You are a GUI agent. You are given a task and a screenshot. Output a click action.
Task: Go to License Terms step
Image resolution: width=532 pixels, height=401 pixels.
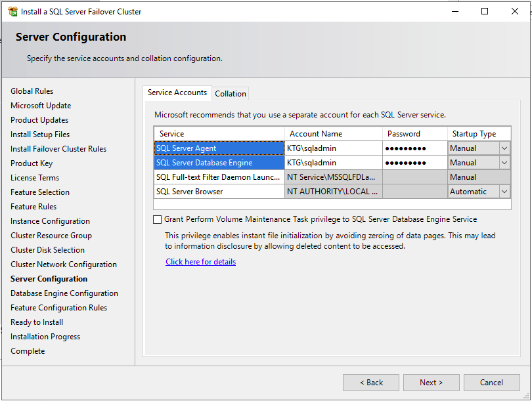click(x=35, y=178)
